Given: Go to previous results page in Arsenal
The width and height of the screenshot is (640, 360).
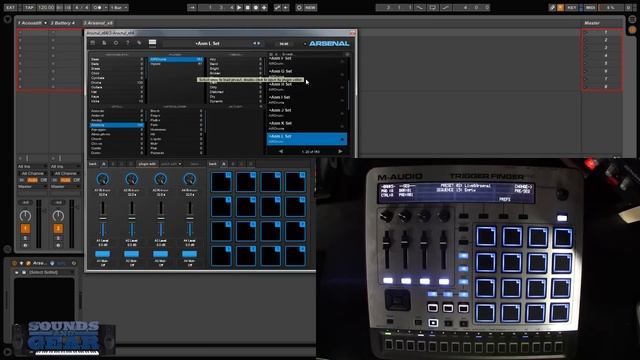Looking at the screenshot, I should point(281,151).
